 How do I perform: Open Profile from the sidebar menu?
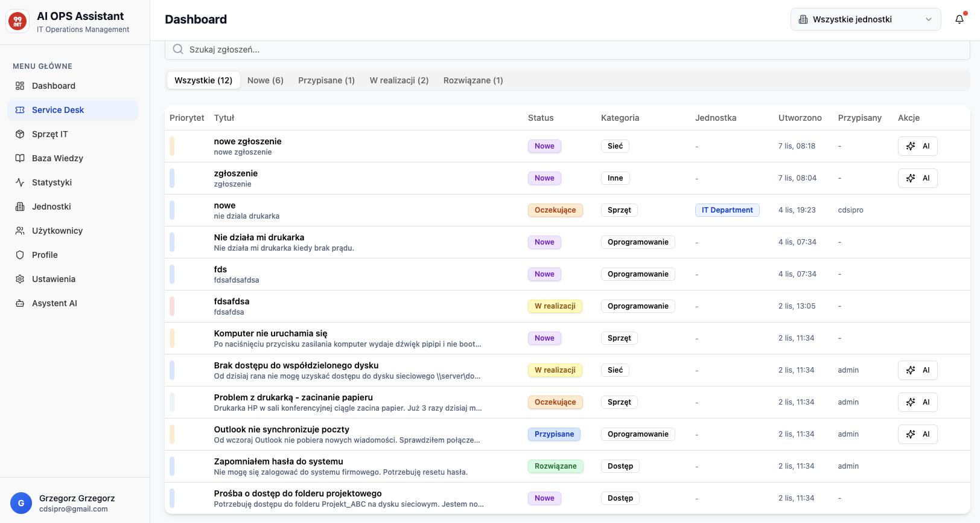45,255
